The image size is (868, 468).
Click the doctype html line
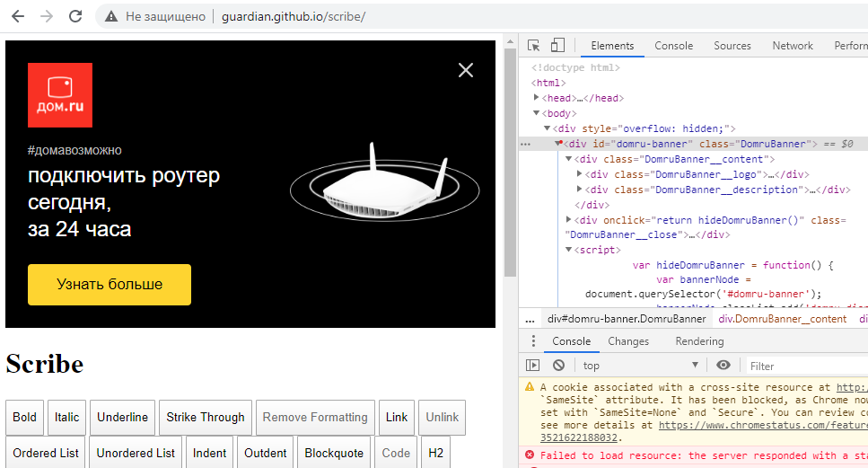coord(575,67)
